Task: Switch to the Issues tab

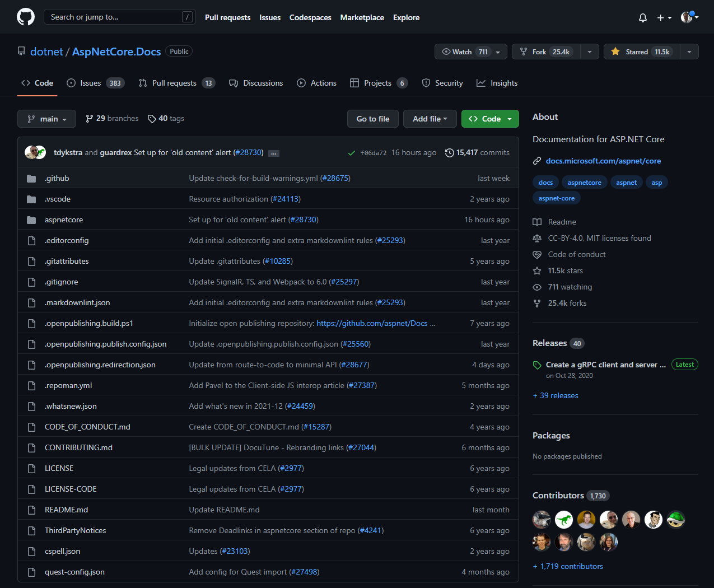Action: click(x=95, y=83)
